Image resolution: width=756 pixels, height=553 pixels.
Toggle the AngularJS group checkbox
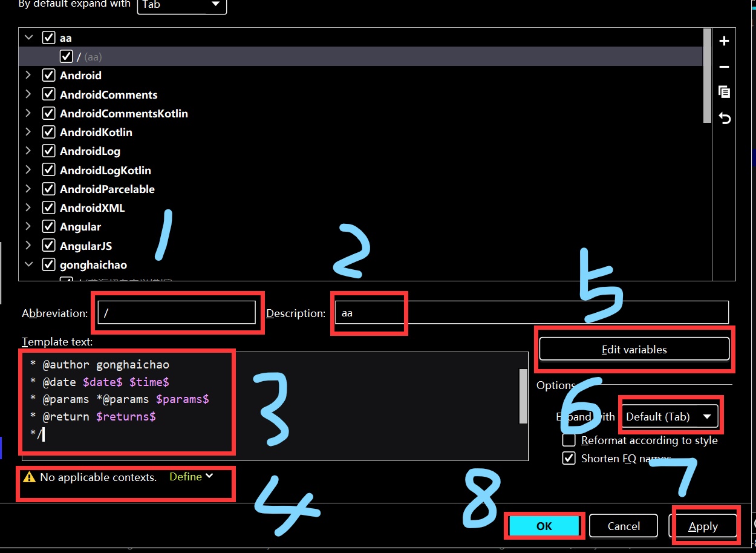(x=48, y=246)
